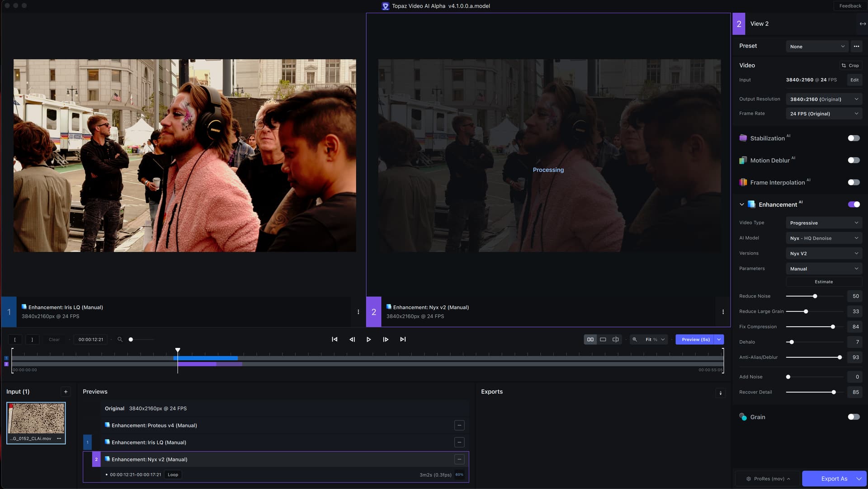
Task: Open the AI Model dropdown showing Nyx - HQ Denoise
Action: click(x=823, y=238)
